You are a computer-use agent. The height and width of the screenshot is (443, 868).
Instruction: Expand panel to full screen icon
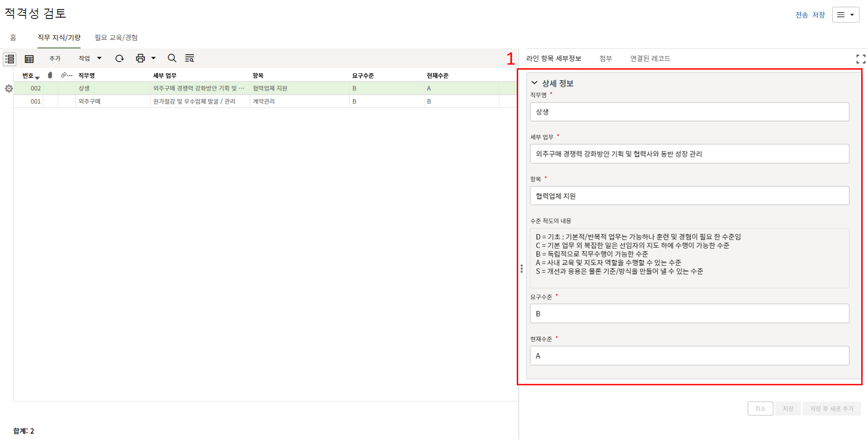pyautogui.click(x=860, y=59)
